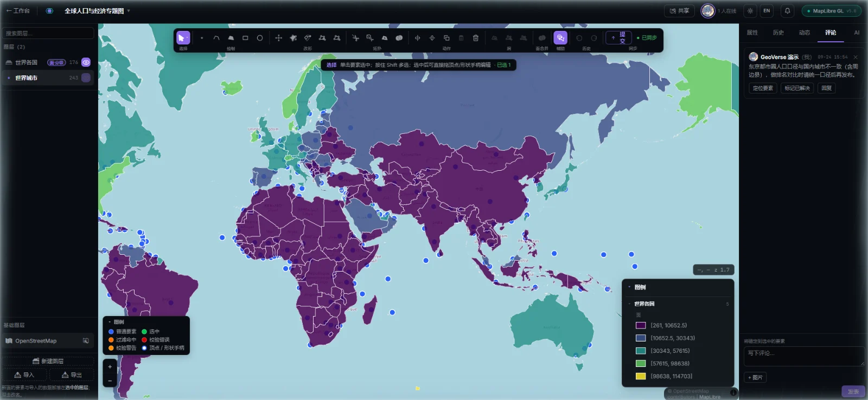Focus the 写下评论 comment input box
The height and width of the screenshot is (400, 868).
pyautogui.click(x=804, y=357)
